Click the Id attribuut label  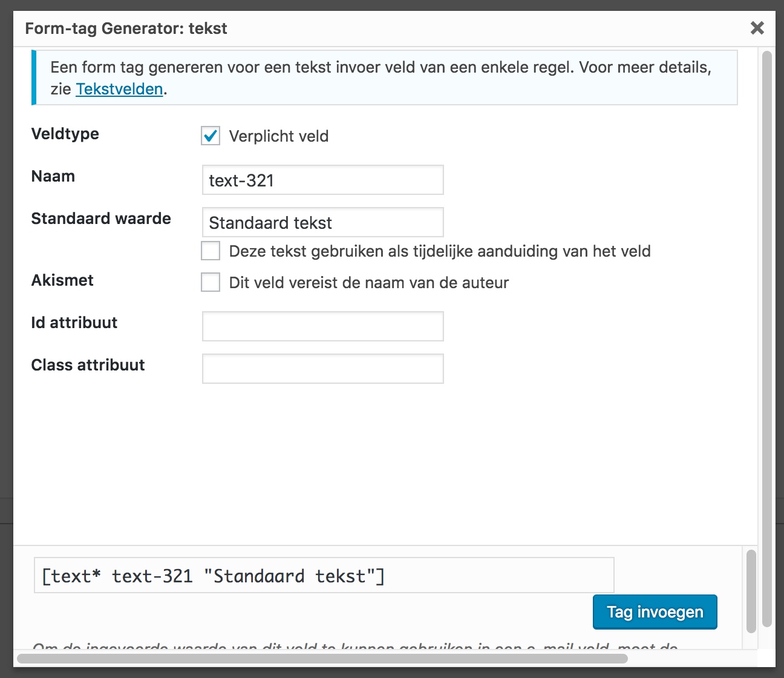click(x=74, y=323)
